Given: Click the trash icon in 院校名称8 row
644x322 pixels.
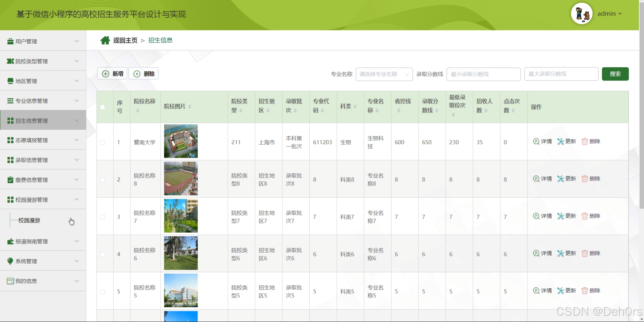Looking at the screenshot, I should point(585,179).
